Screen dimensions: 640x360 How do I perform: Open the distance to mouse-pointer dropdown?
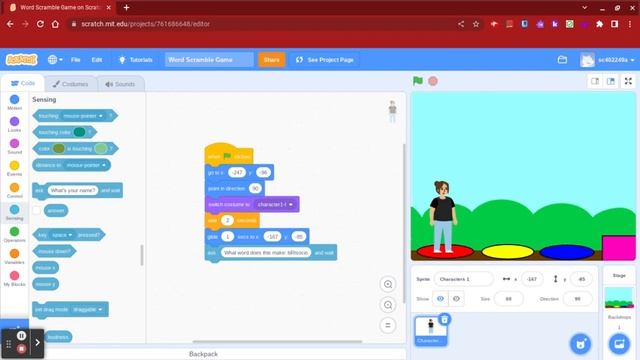86,165
